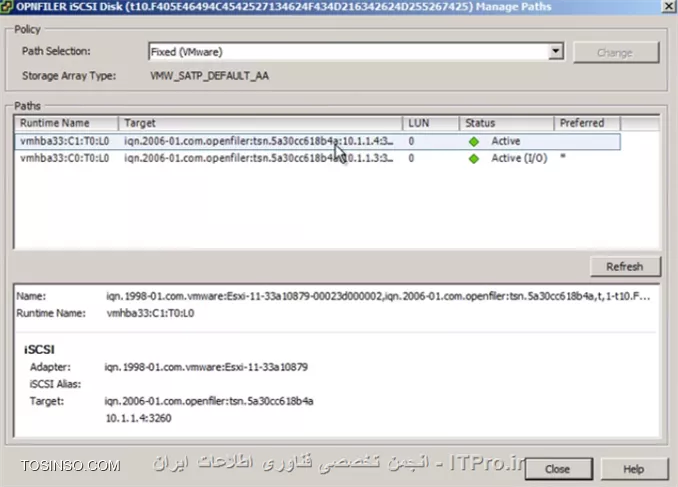Screen dimensions: 678x487
Task: Click target ending 10.1.1.3 in paths list
Action: 259,158
